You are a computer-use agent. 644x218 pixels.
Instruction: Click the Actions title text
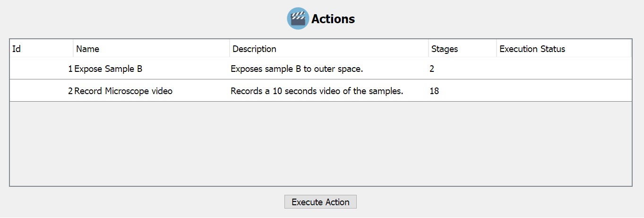point(333,19)
